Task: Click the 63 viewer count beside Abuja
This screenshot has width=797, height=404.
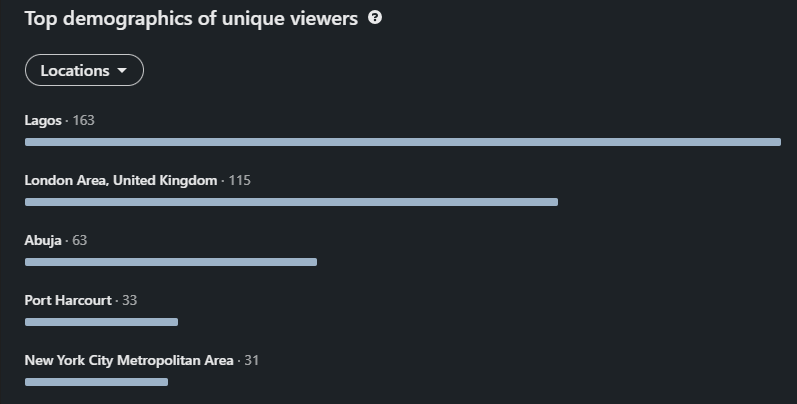Action: (80, 241)
